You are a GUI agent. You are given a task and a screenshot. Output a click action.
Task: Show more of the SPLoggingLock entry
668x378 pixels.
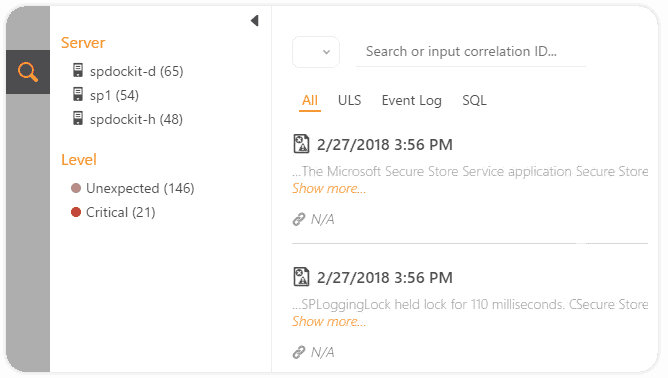tap(329, 322)
